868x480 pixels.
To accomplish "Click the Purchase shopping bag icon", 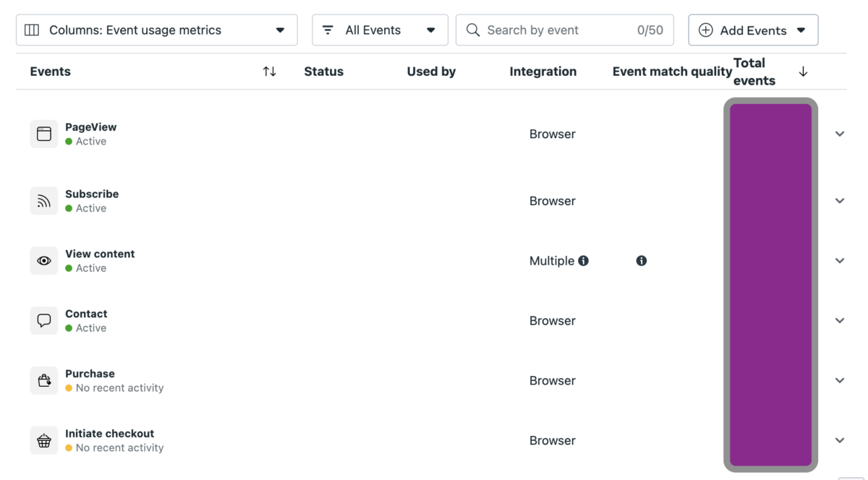I will coord(44,380).
